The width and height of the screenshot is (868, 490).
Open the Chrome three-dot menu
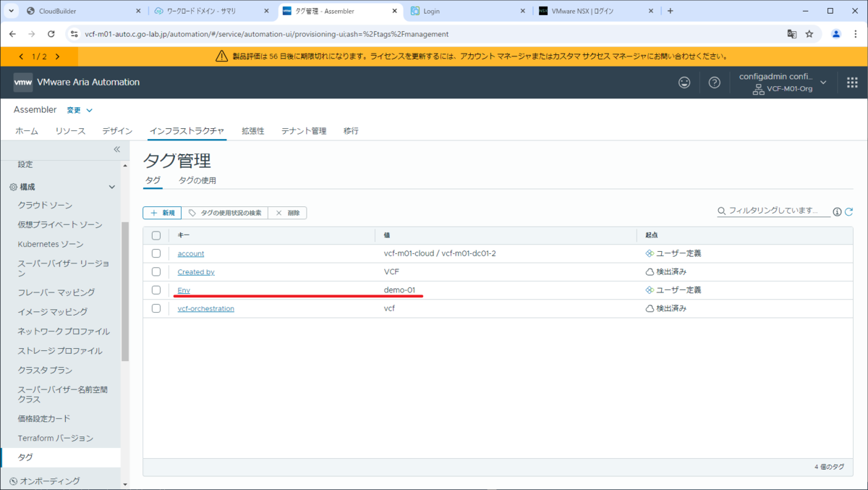(856, 34)
